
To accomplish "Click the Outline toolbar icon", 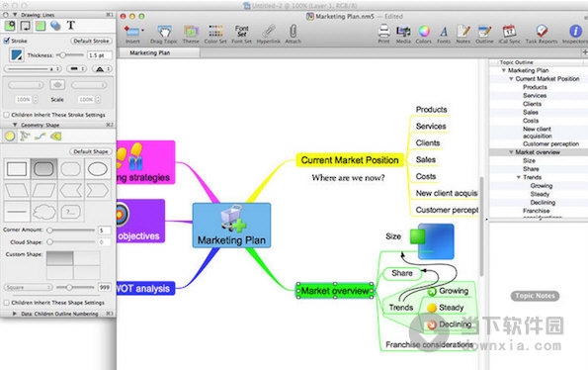I will [484, 31].
